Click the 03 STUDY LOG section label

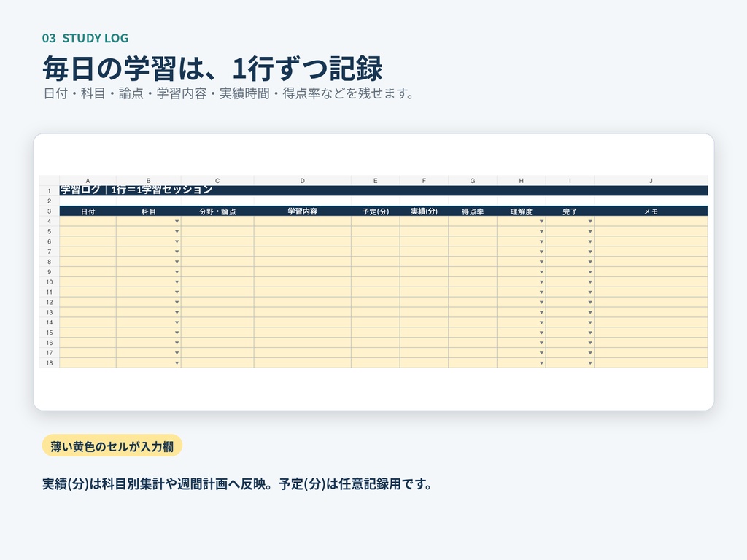pos(85,38)
